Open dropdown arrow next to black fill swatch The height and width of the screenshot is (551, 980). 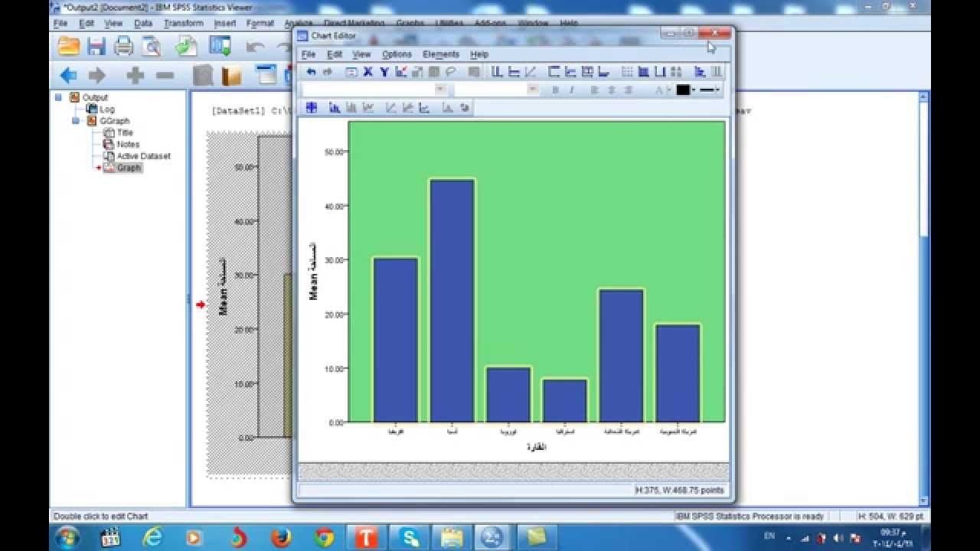point(694,90)
